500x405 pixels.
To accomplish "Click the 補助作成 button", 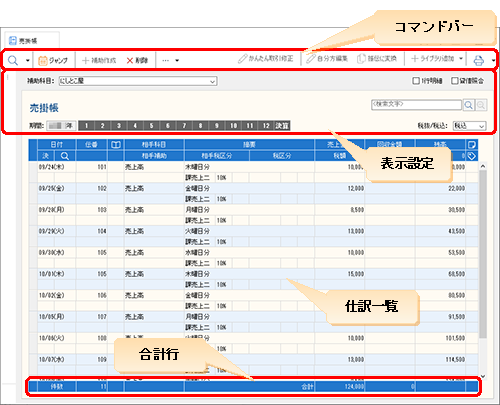I will 99,60.
